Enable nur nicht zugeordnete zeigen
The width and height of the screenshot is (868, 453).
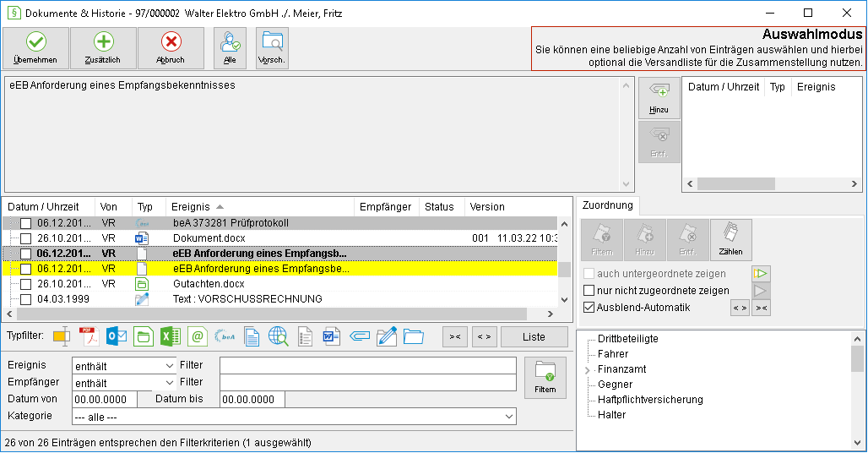click(x=589, y=290)
